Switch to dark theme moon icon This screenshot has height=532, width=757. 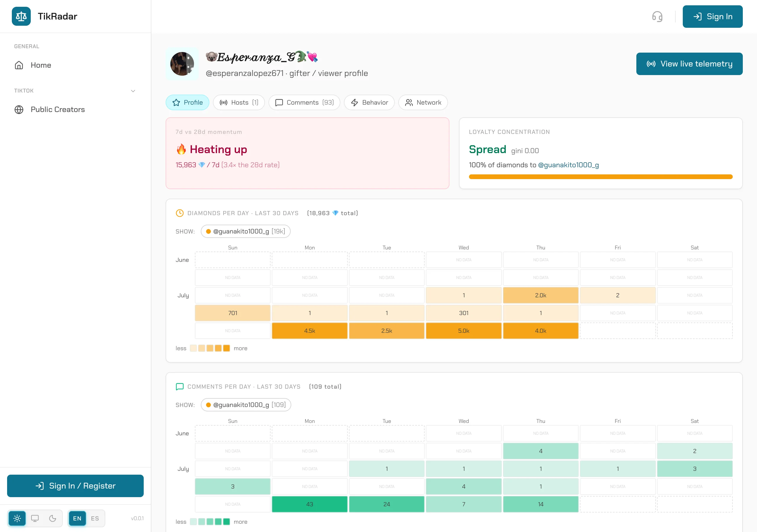(52, 518)
